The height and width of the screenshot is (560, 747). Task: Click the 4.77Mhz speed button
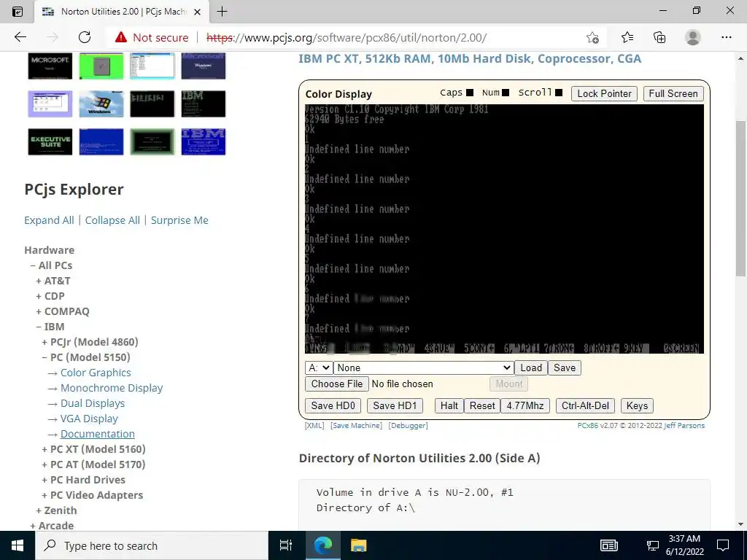pyautogui.click(x=525, y=405)
